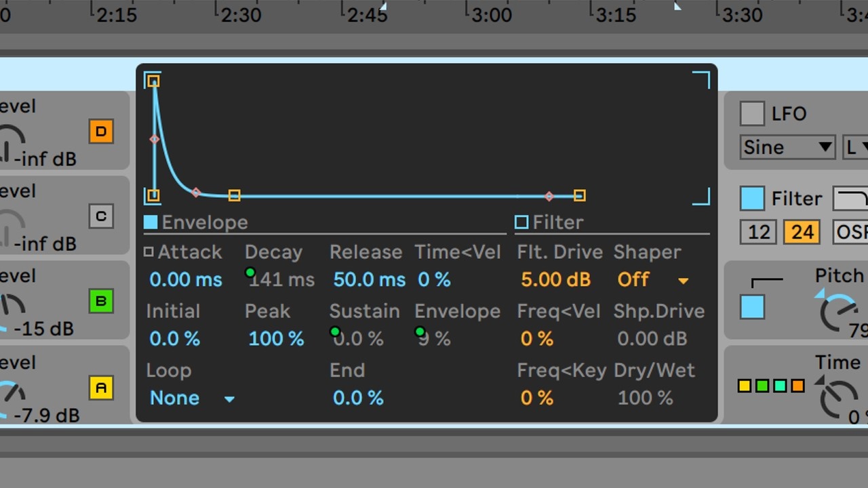Viewport: 868px width, 488px height.
Task: Click the envelope end breakpoint handle
Action: pos(579,196)
